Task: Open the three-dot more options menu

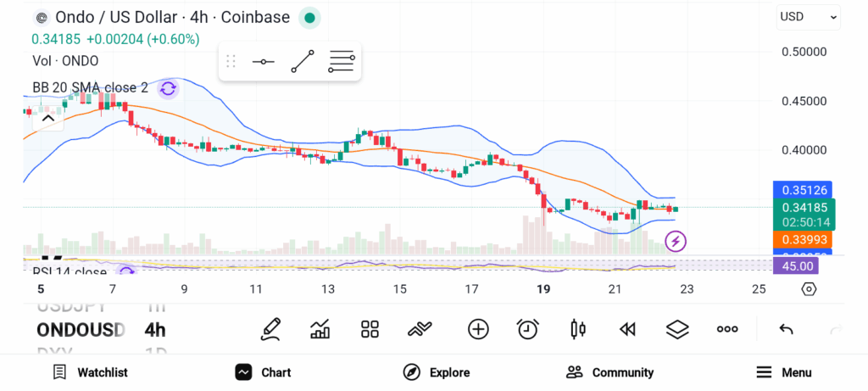Action: 727,329
